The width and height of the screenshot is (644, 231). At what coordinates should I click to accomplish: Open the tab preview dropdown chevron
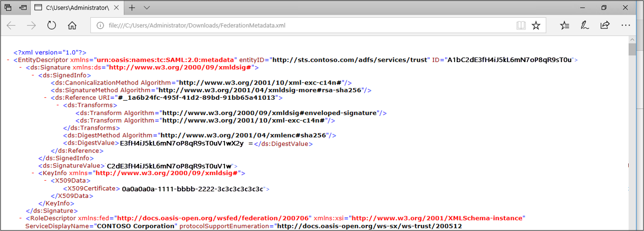[147, 8]
